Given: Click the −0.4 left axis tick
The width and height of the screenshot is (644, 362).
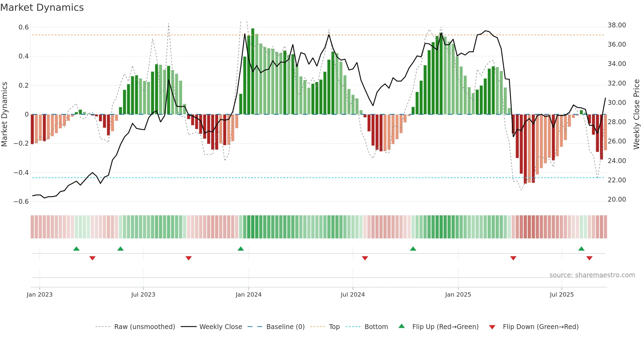Looking at the screenshot, I should point(21,172).
